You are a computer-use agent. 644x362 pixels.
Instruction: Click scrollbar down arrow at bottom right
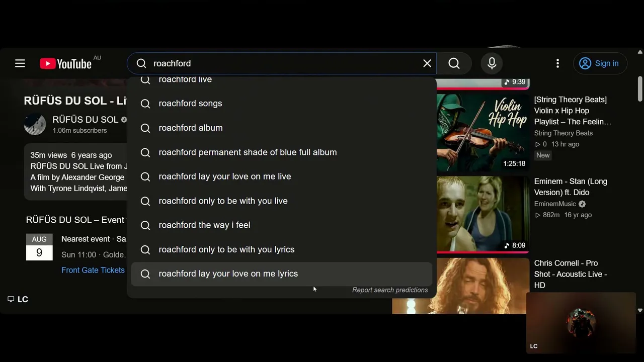(x=640, y=310)
